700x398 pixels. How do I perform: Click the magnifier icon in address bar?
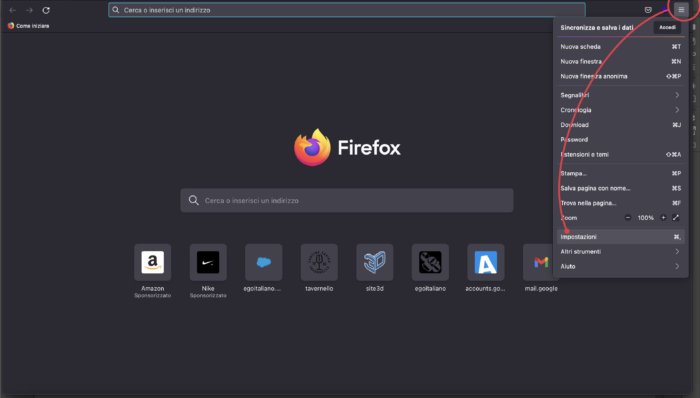click(116, 10)
